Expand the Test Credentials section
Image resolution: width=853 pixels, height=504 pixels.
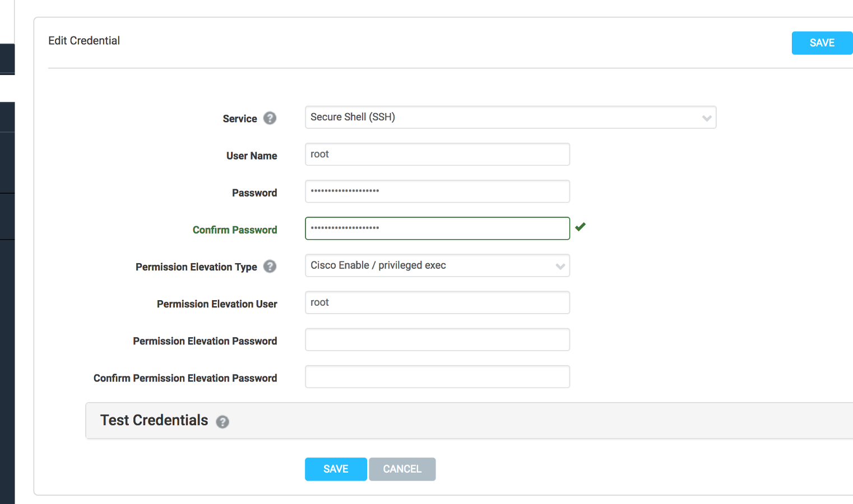click(x=154, y=421)
